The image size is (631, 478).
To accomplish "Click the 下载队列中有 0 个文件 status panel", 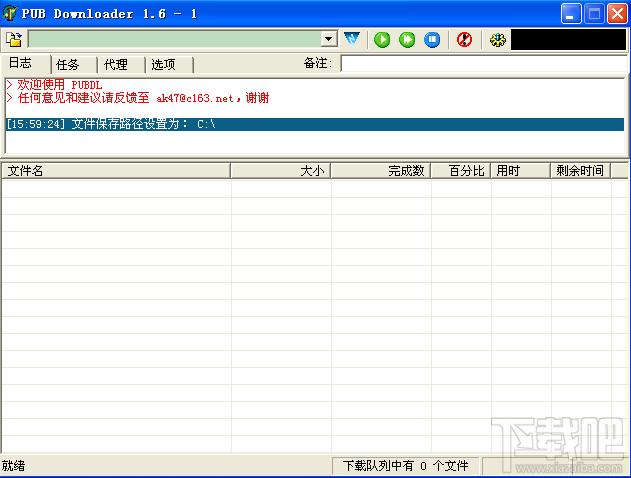I will (x=405, y=466).
